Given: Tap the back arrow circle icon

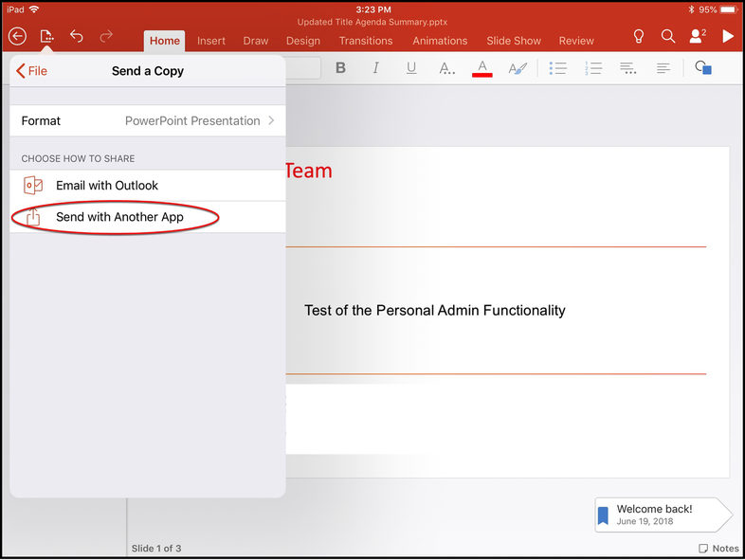Looking at the screenshot, I should pos(17,37).
